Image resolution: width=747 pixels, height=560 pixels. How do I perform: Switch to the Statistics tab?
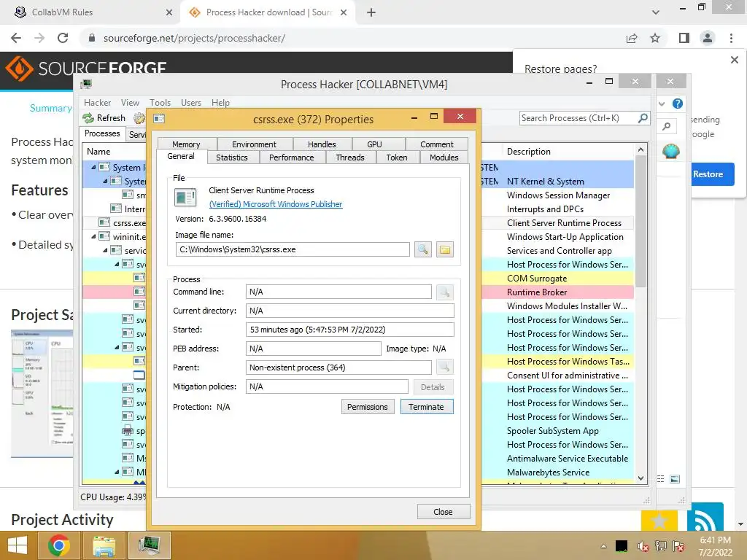coord(231,157)
